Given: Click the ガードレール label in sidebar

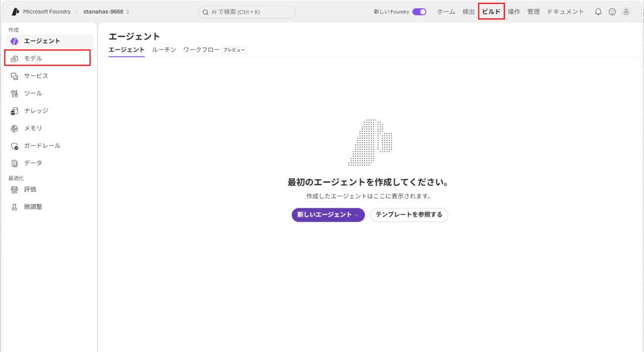Looking at the screenshot, I should click(42, 146).
